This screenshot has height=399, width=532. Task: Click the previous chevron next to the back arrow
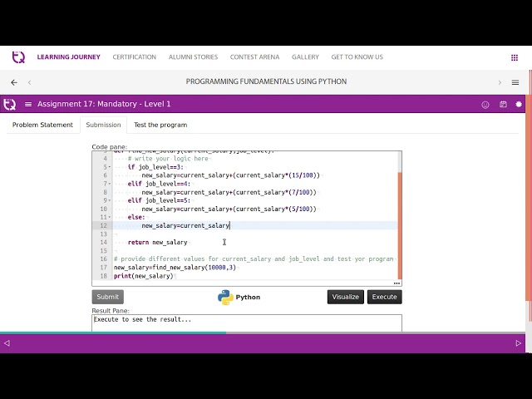pos(30,82)
